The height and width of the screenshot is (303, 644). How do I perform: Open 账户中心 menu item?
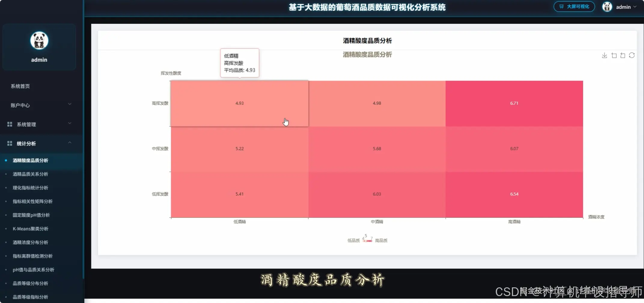(20, 105)
